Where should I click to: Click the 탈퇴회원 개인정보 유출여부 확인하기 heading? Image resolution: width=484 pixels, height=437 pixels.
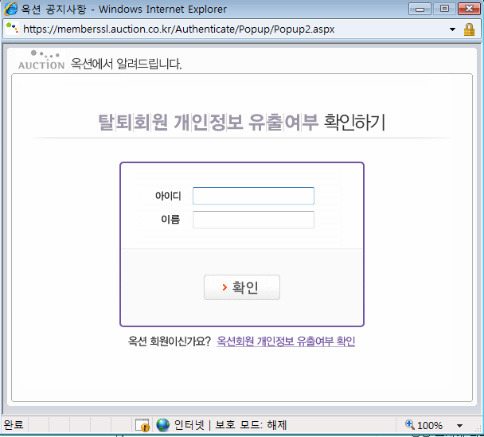[x=242, y=122]
